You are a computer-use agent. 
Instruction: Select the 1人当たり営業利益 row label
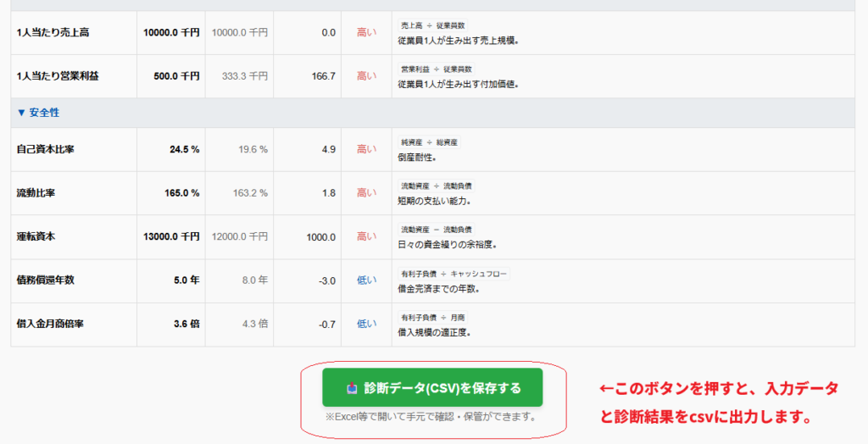tap(58, 76)
